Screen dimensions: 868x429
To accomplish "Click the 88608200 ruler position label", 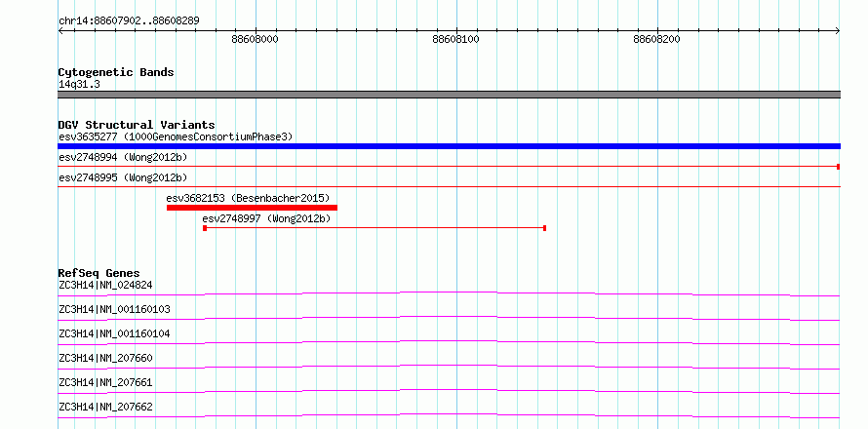I will pos(656,40).
